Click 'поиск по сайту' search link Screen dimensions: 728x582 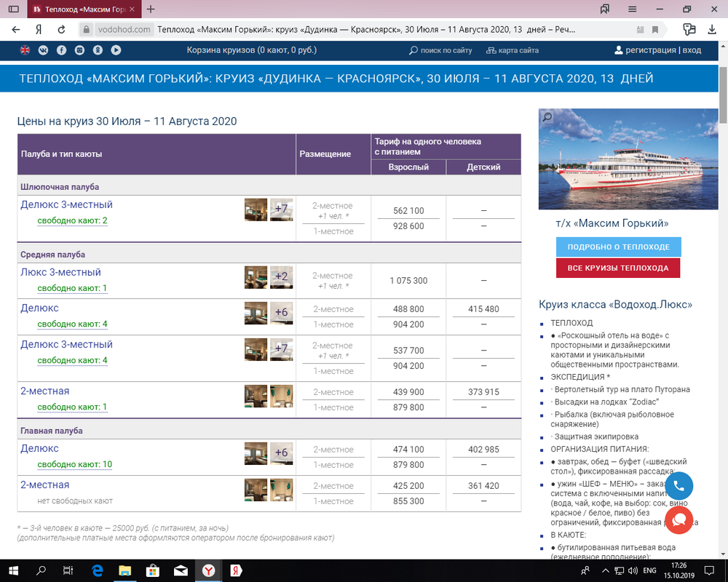point(440,51)
